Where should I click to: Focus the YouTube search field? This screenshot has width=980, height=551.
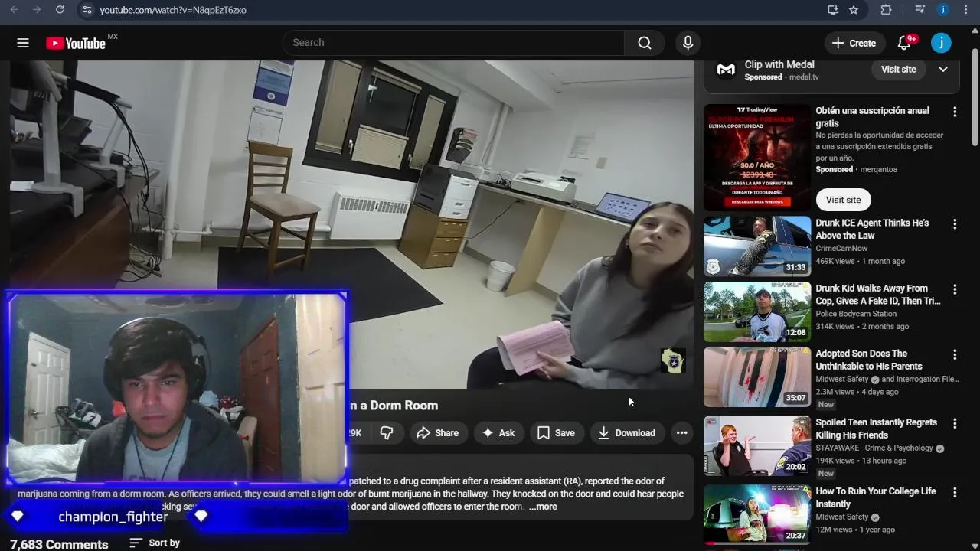[453, 43]
